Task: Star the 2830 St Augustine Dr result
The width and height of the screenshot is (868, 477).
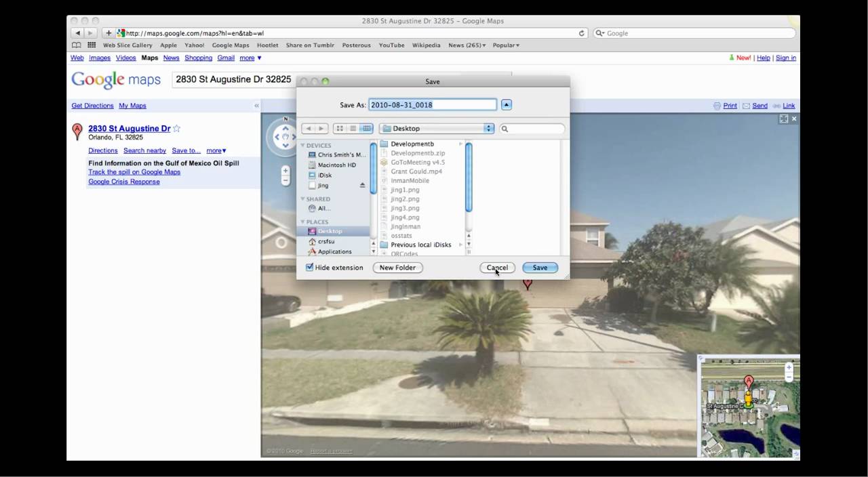Action: pos(176,128)
